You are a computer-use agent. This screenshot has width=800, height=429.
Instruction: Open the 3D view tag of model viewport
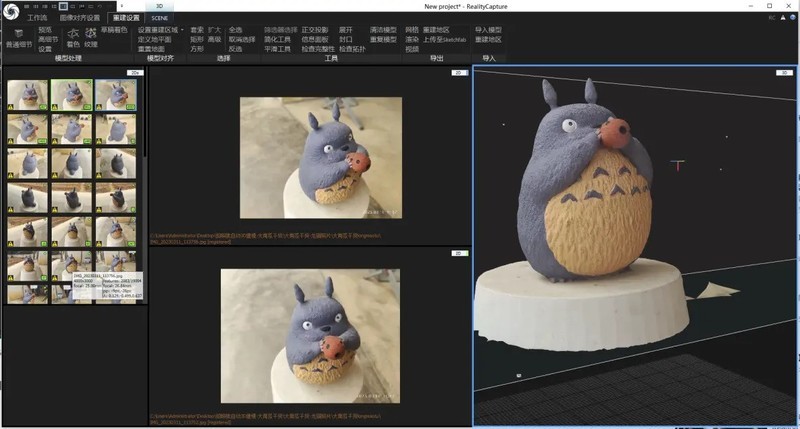[x=785, y=73]
